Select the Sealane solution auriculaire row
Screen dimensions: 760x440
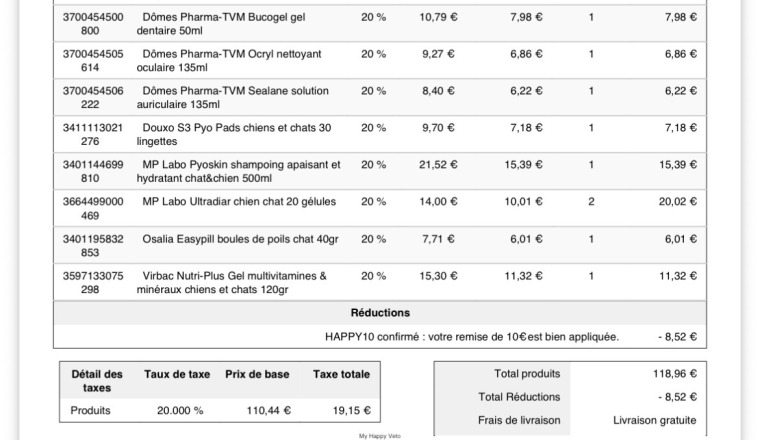(x=380, y=97)
